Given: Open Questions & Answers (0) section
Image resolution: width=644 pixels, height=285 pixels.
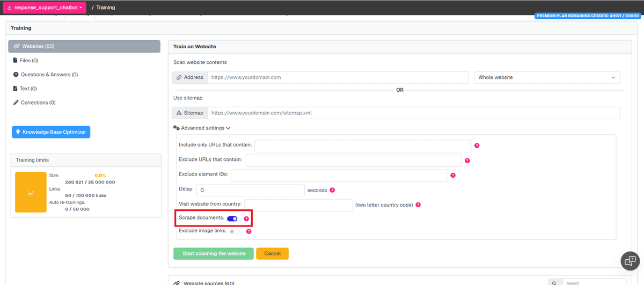Looking at the screenshot, I should coord(49,75).
